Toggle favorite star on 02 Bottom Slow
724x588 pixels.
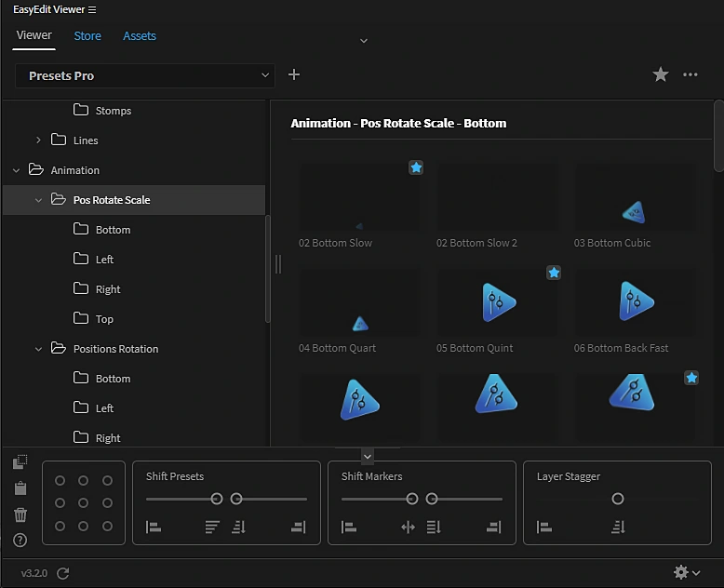click(x=416, y=167)
